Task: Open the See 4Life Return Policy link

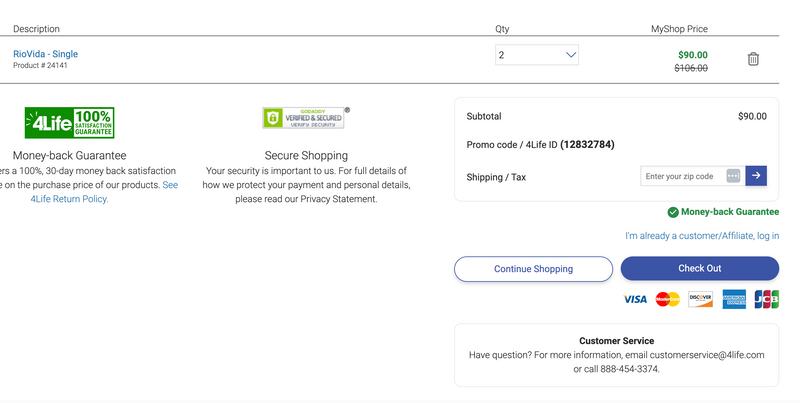Action: (x=104, y=192)
